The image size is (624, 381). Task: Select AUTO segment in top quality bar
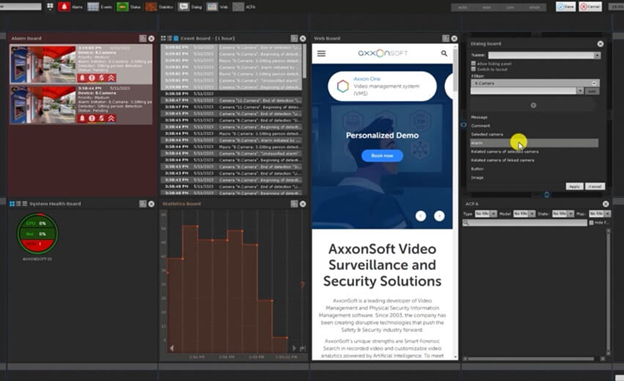click(462, 8)
